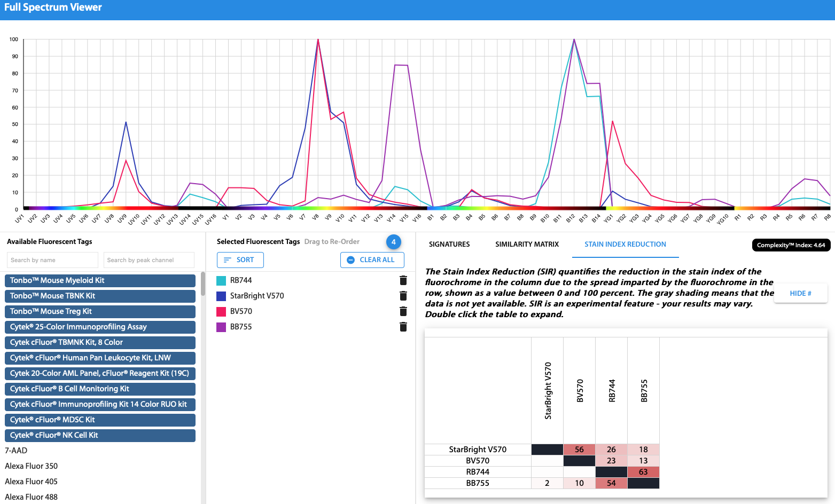Select Alexa Fluor 488 in the list
This screenshot has width=835, height=504.
point(31,497)
